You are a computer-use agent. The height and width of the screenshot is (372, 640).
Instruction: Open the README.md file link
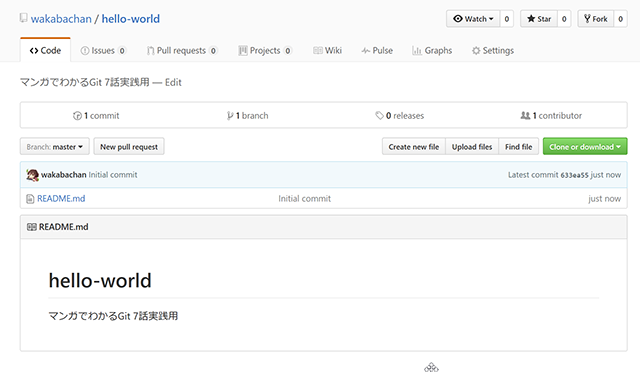pos(61,198)
